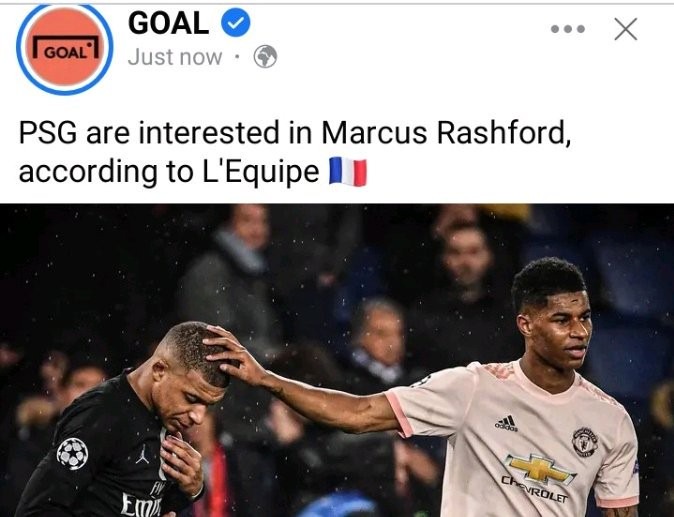Open the GOAL page name link
The height and width of the screenshot is (517, 674).
tap(168, 23)
